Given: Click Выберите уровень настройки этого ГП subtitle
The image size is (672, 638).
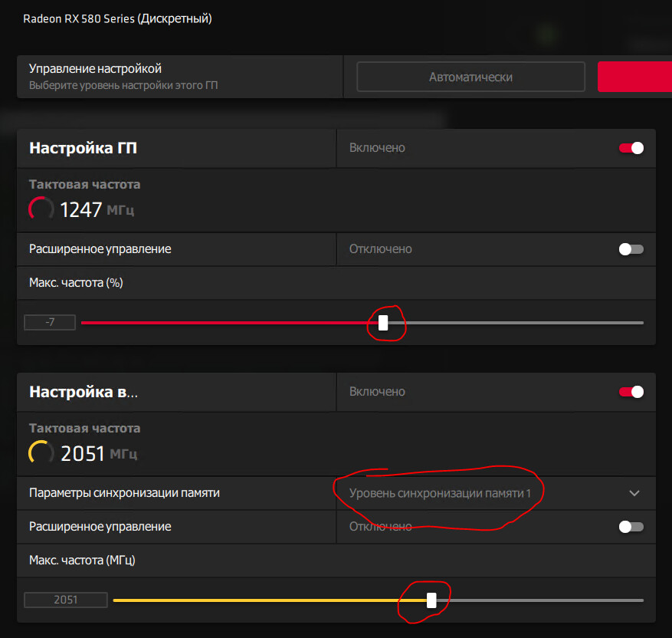Looking at the screenshot, I should point(123,85).
